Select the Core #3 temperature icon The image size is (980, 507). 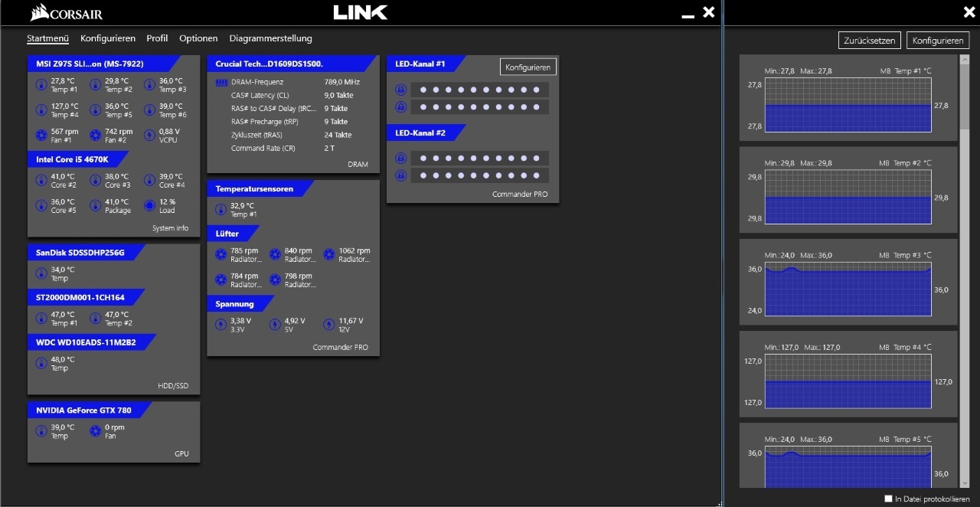[95, 181]
